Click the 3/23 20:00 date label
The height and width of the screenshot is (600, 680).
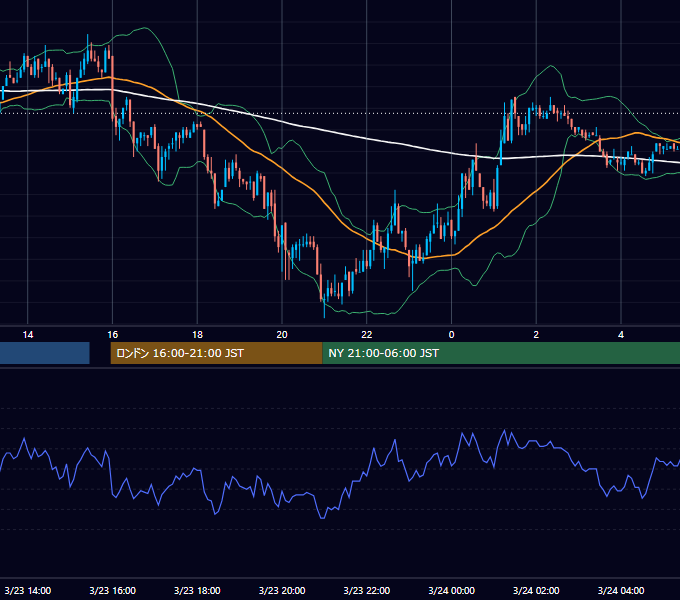point(282,590)
